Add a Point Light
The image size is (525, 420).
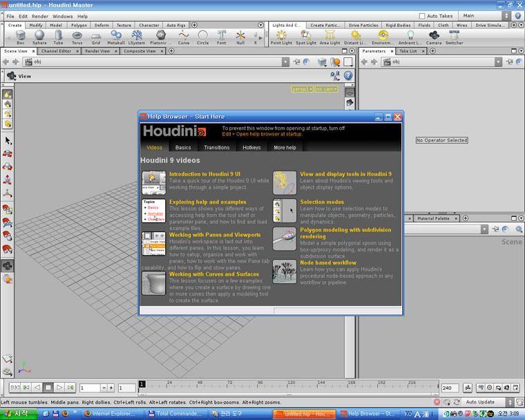coord(281,37)
